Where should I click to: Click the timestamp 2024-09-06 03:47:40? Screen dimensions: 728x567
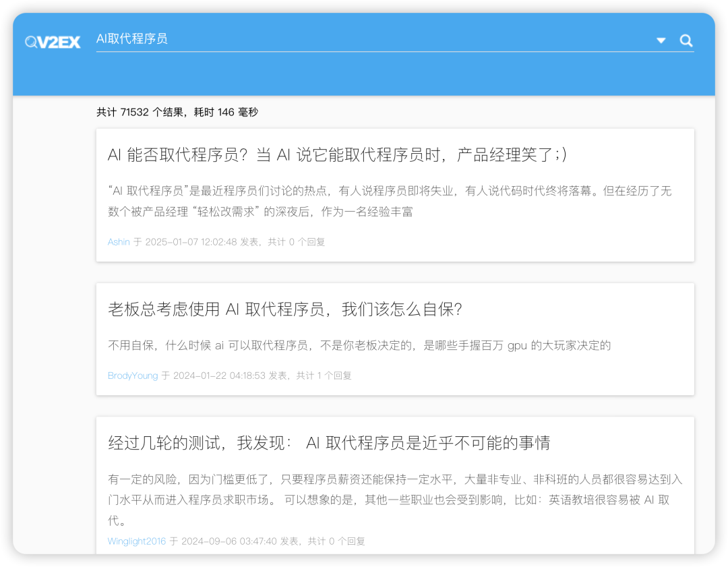pyautogui.click(x=229, y=541)
